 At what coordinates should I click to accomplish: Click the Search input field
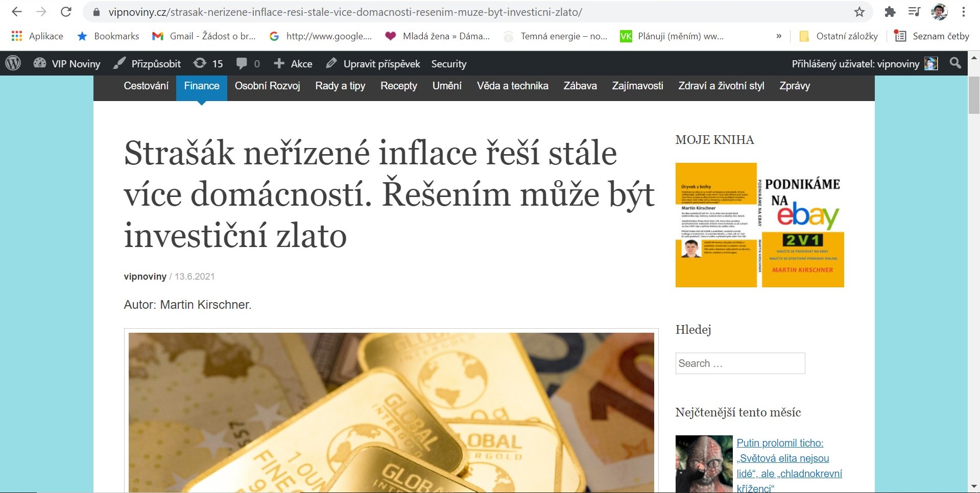tap(740, 363)
